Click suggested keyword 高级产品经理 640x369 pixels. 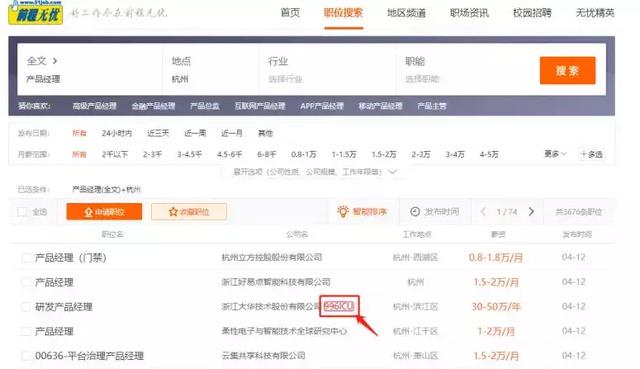[x=94, y=106]
